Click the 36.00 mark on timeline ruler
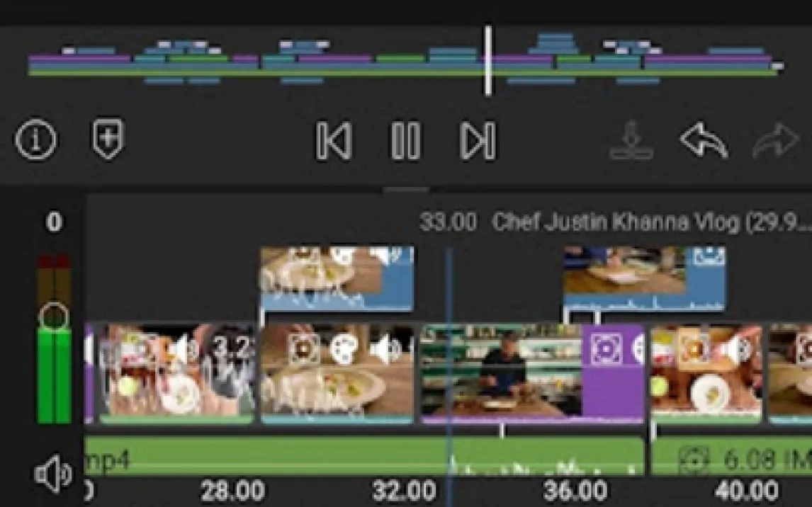 click(x=574, y=490)
